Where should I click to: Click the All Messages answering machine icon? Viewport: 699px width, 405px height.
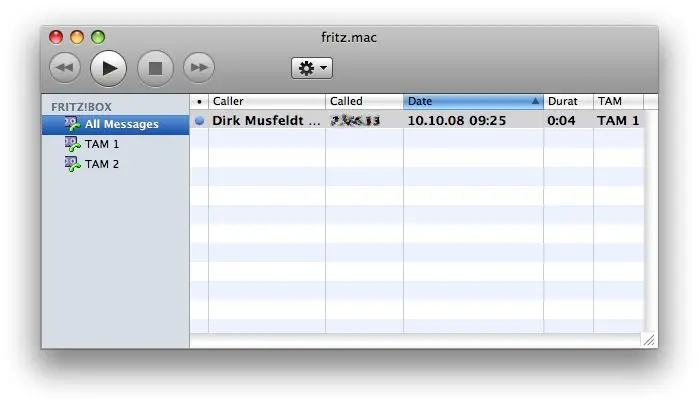pyautogui.click(x=72, y=124)
